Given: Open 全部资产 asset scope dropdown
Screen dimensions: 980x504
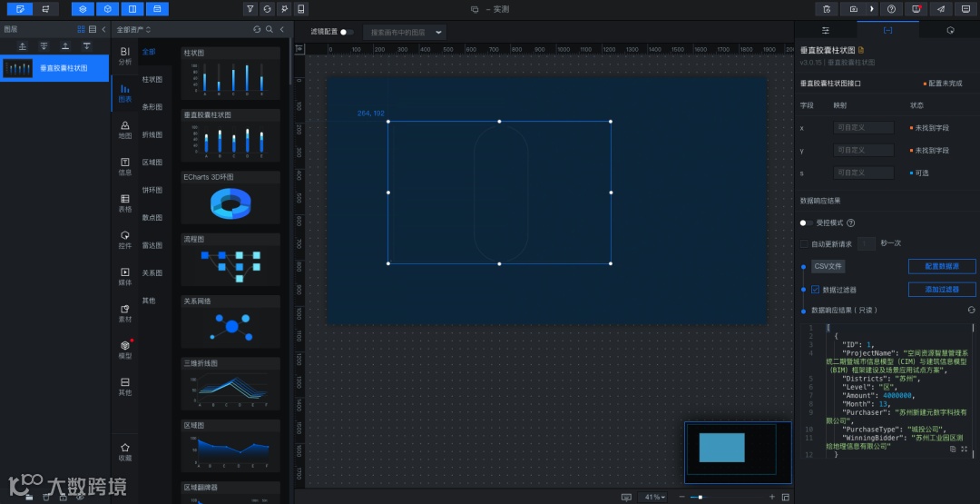Looking at the screenshot, I should tap(133, 29).
